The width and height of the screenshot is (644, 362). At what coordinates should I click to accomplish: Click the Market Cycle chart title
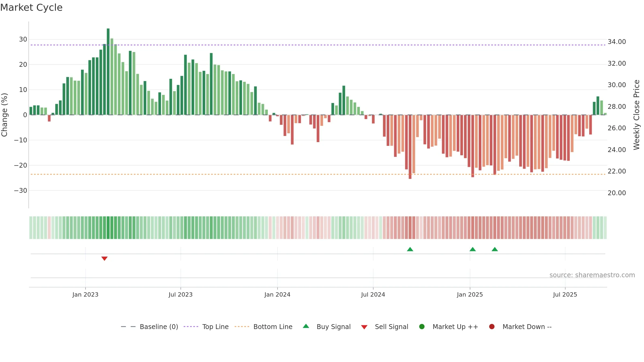[31, 8]
